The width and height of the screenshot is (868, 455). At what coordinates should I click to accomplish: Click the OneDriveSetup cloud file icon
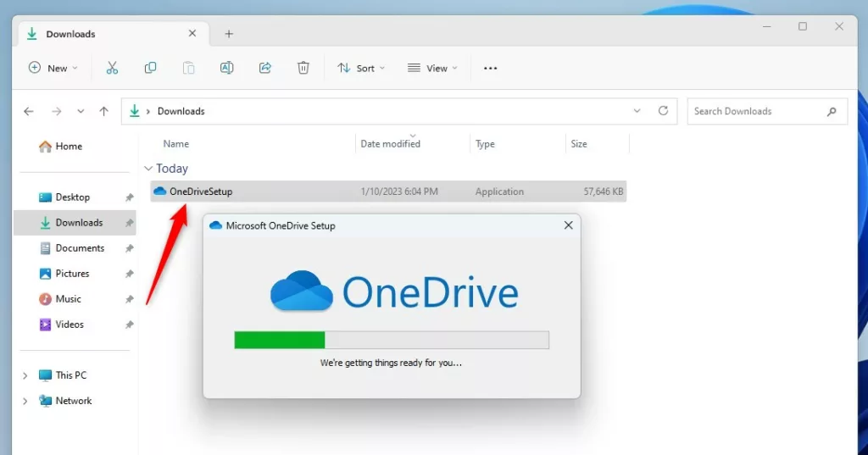click(x=160, y=191)
